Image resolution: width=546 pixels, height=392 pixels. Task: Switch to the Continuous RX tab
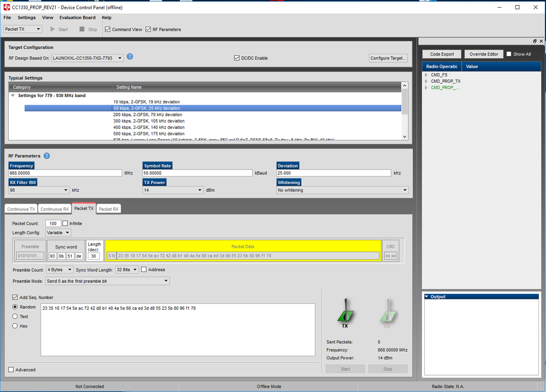[55, 209]
